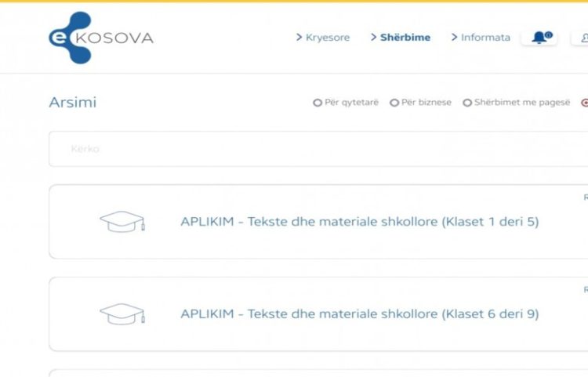Click the Kërko search field
The height and width of the screenshot is (377, 588).
tap(318, 149)
